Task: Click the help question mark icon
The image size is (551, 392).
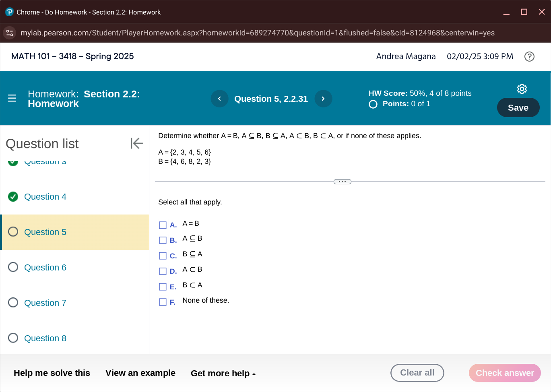Action: [x=529, y=57]
